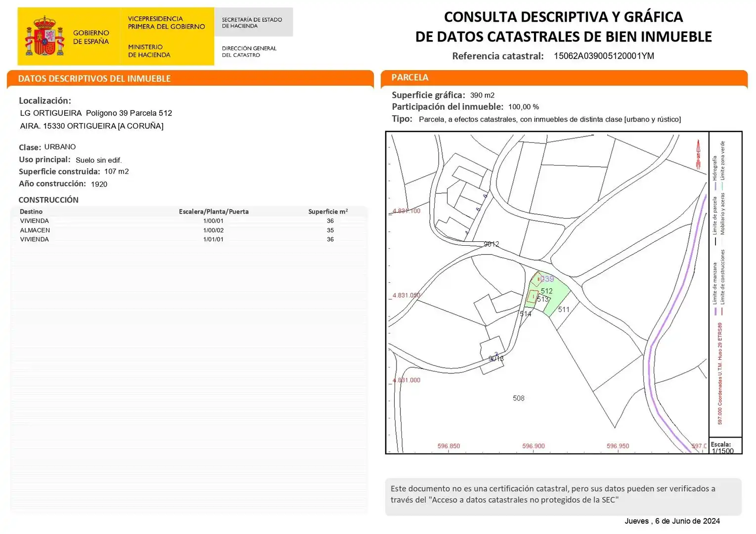Select the 'ALMACEN' row destination

[35, 230]
